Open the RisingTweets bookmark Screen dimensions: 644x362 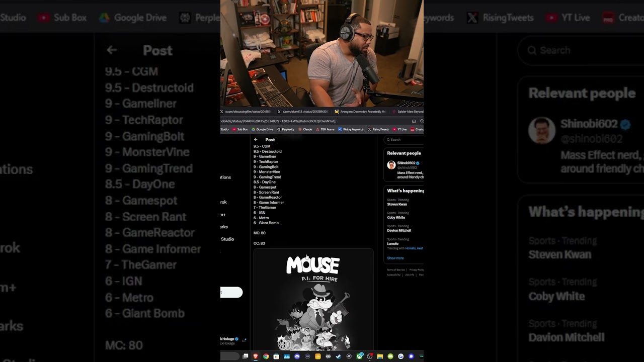378,129
